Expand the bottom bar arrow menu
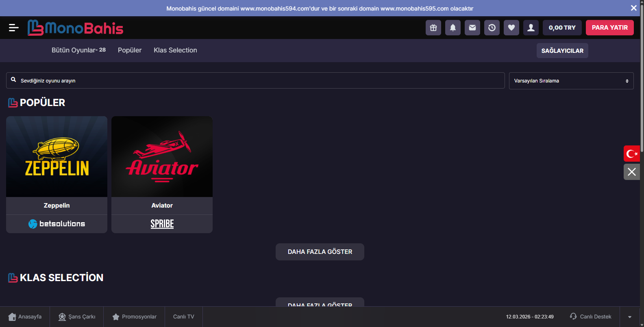The height and width of the screenshot is (327, 644). point(630,317)
